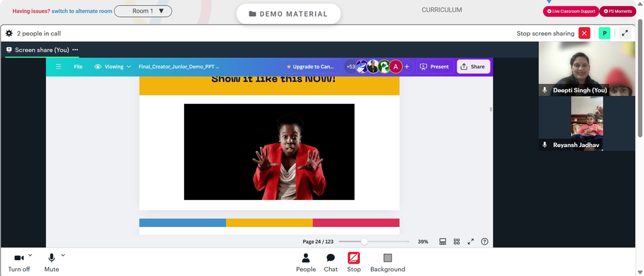Screen dimensions: 644x276
Task: Open the Background effects option
Action: tap(388, 262)
